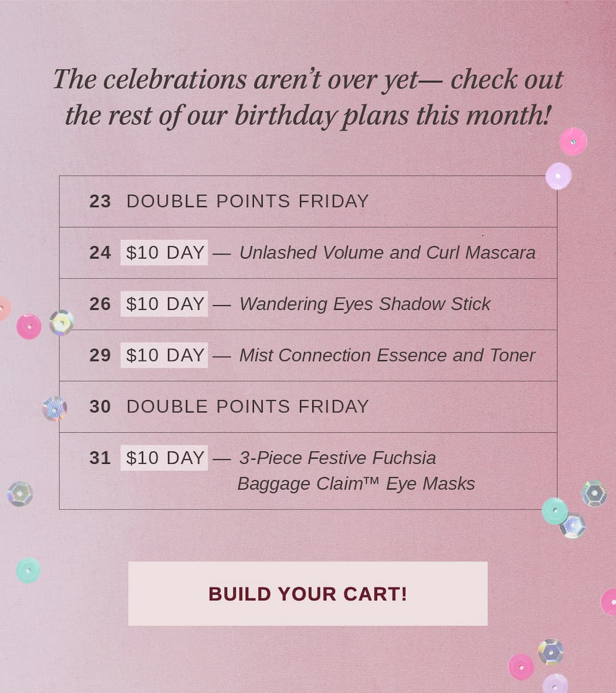Select DOUBLE POINTS FRIDAY text on the 30th

tap(247, 406)
